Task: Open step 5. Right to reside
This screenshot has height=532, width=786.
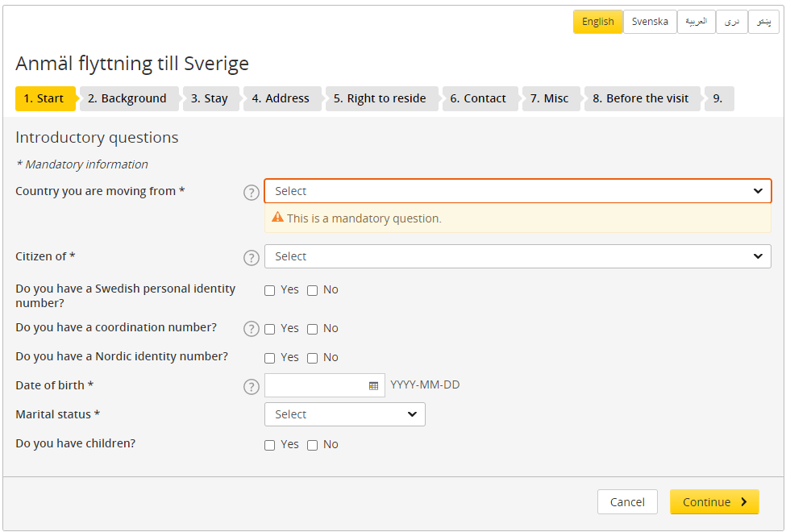Action: pyautogui.click(x=381, y=98)
